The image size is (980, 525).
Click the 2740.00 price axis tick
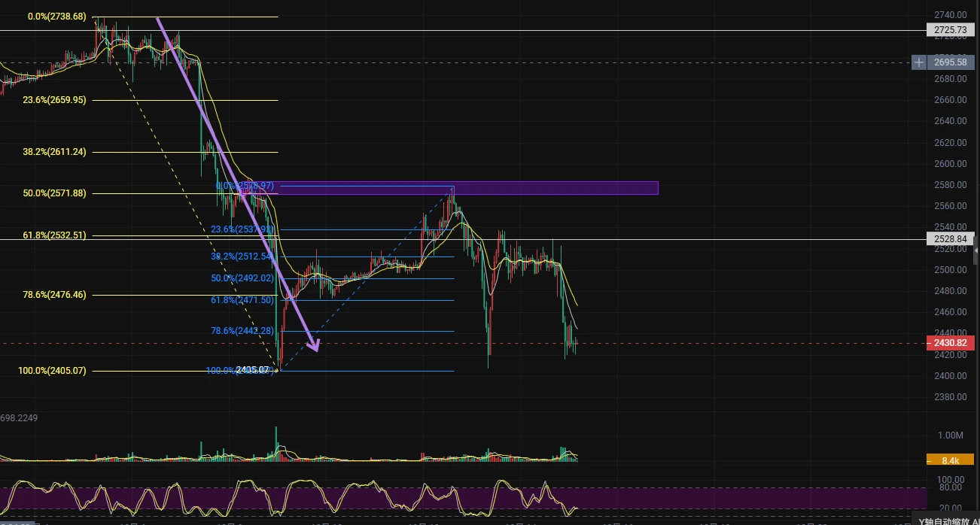click(951, 15)
